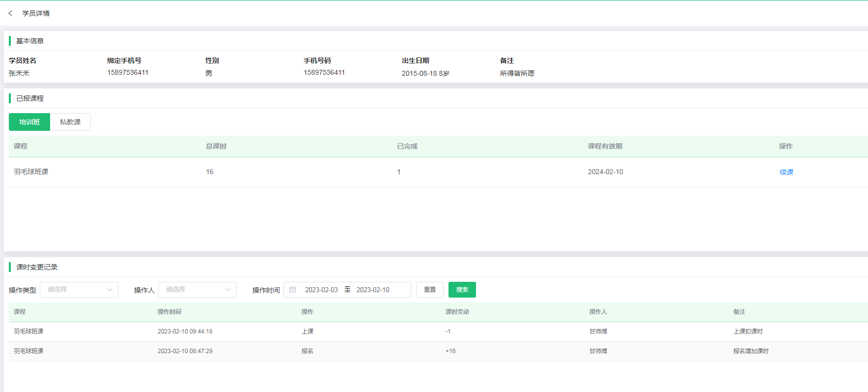Click the 操作类型 dropdown chevron arrow
This screenshot has height=392, width=868.
coord(110,290)
